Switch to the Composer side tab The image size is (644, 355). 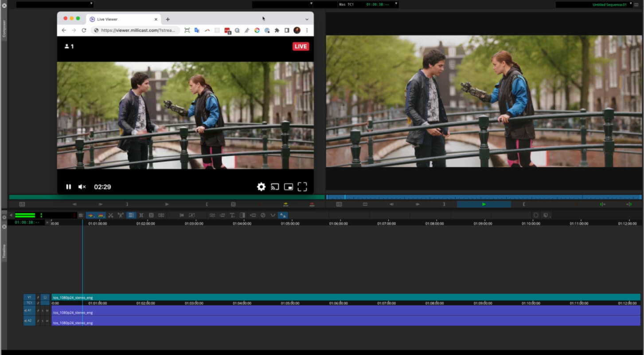pos(4,28)
